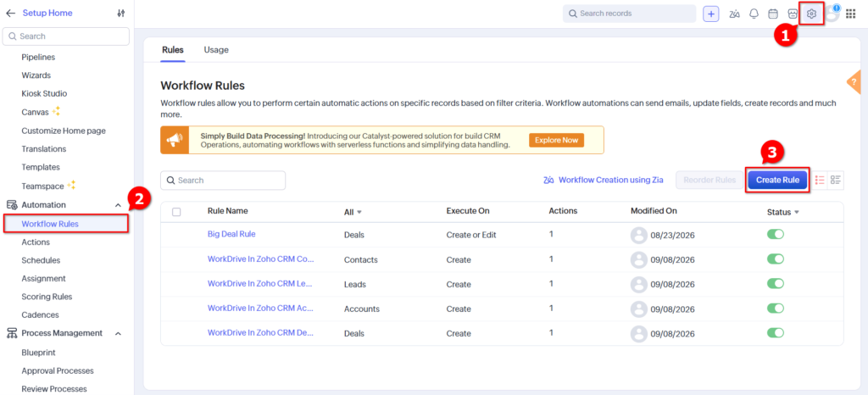Screen dimensions: 868x395
Task: Open Translations in the sidebar
Action: coord(44,149)
